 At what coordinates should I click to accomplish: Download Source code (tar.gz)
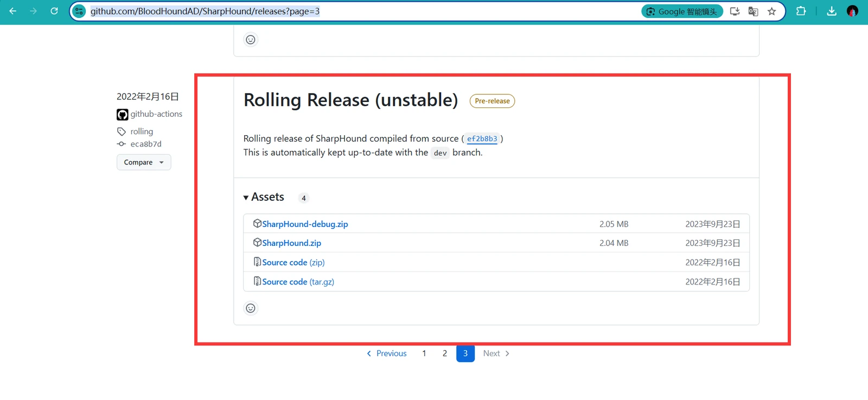pyautogui.click(x=298, y=282)
